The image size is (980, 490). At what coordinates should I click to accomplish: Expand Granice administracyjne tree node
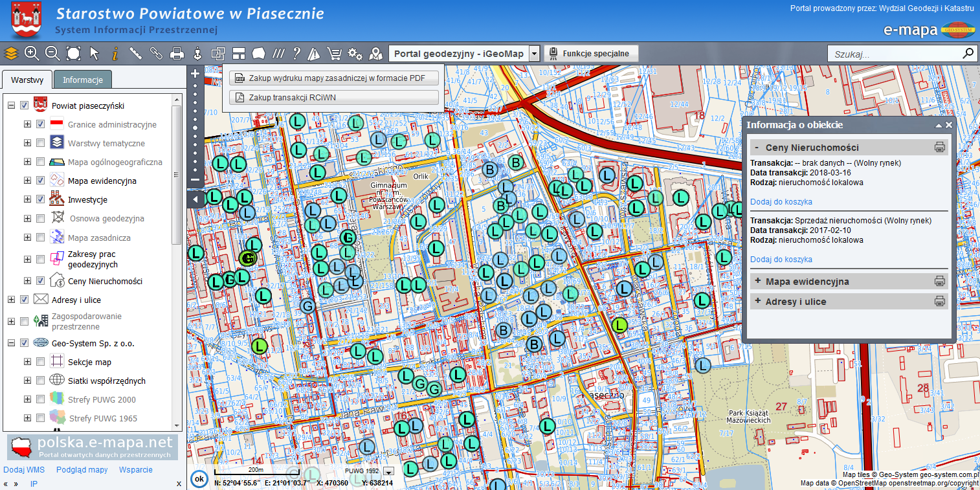(x=27, y=124)
